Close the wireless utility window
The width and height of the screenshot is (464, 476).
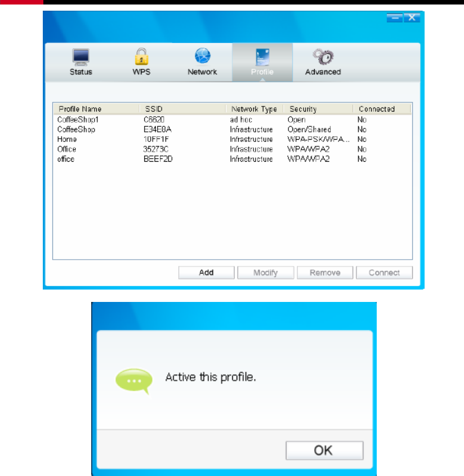coord(412,18)
